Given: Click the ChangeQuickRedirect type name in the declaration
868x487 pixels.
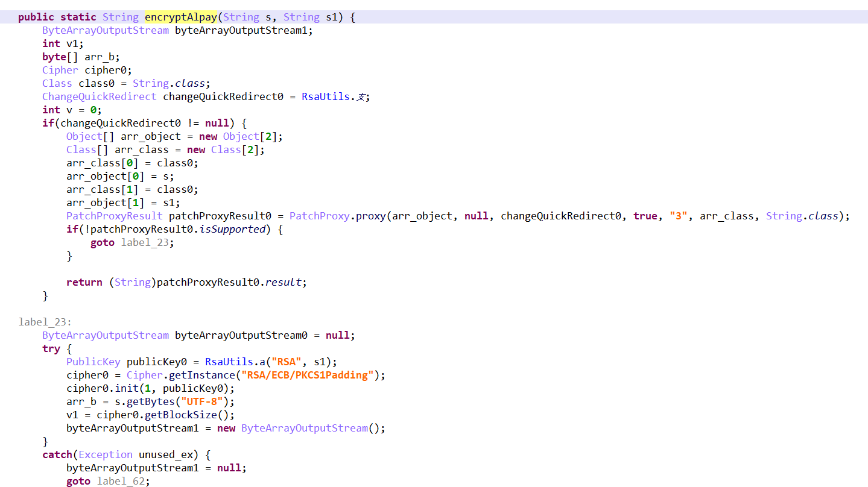Looking at the screenshot, I should pos(99,96).
